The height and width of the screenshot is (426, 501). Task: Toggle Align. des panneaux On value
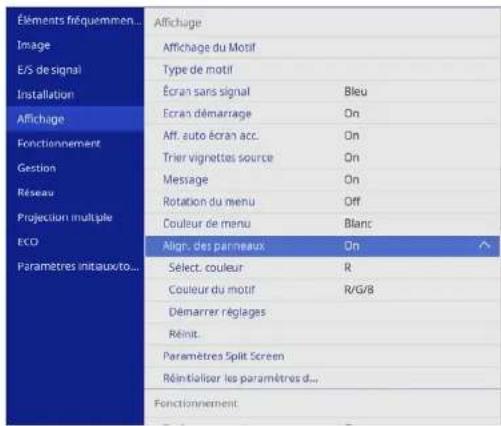coord(352,246)
